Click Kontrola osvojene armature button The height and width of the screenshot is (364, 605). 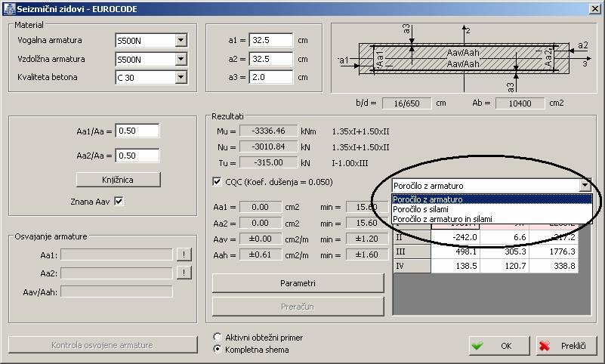[103, 344]
